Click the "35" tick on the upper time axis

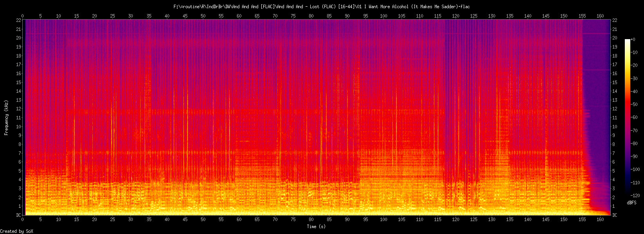pos(149,16)
